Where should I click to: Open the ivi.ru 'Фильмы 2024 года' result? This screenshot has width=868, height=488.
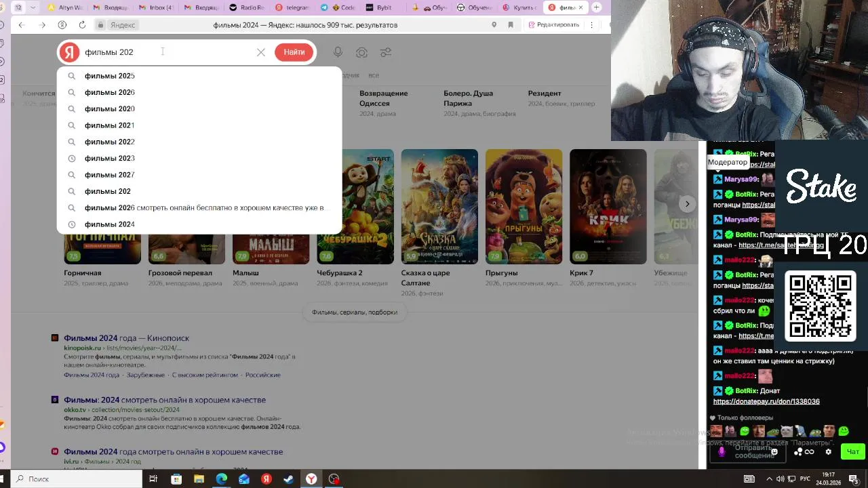click(173, 452)
